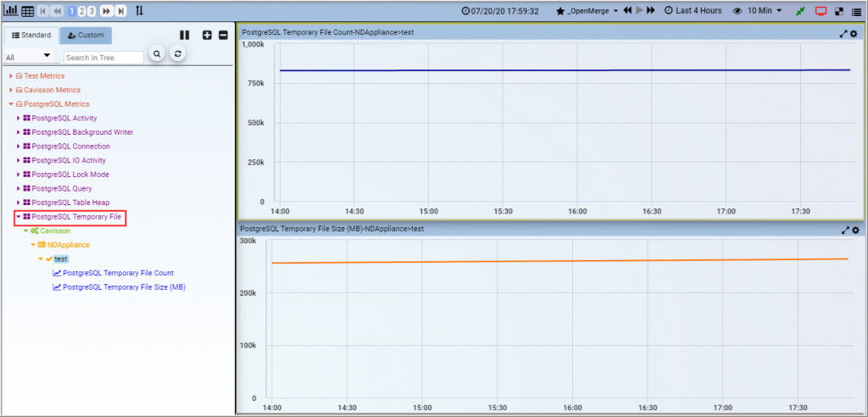868x417 pixels.
Task: Select the test instance node
Action: tap(61, 259)
